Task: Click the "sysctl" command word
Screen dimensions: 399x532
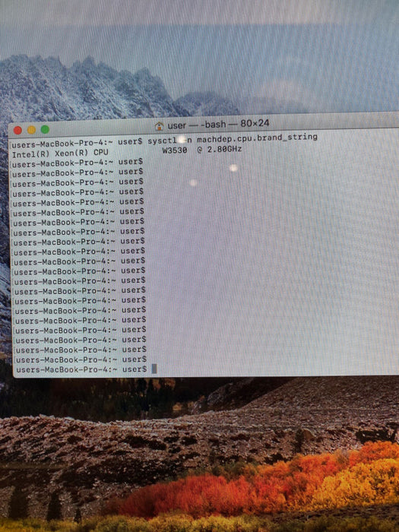Action: click(x=163, y=141)
